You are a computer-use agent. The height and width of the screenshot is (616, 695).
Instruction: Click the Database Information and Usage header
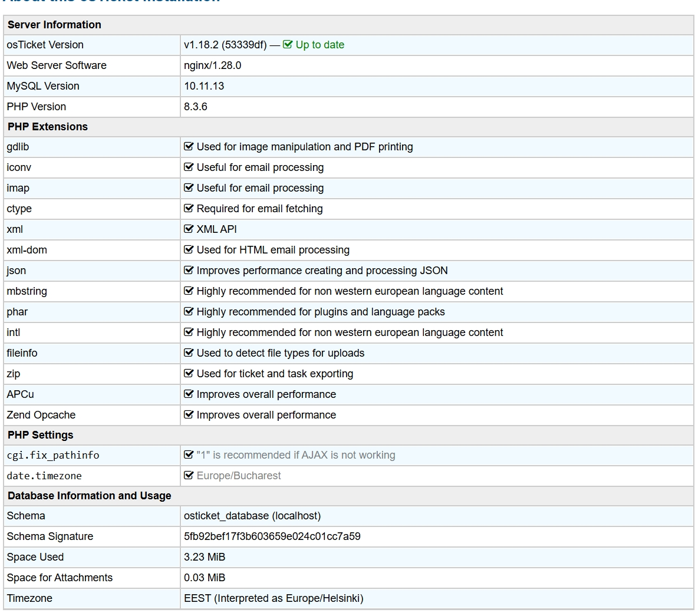click(89, 496)
